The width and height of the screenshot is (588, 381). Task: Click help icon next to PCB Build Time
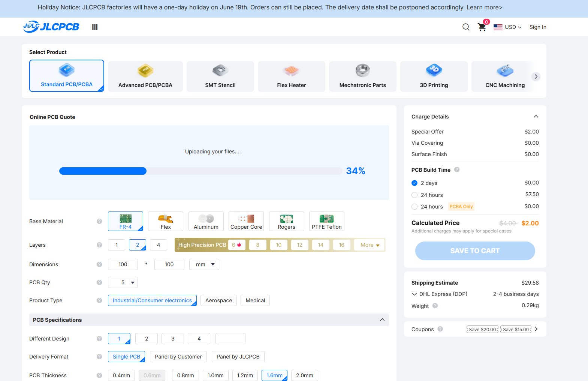tap(457, 169)
